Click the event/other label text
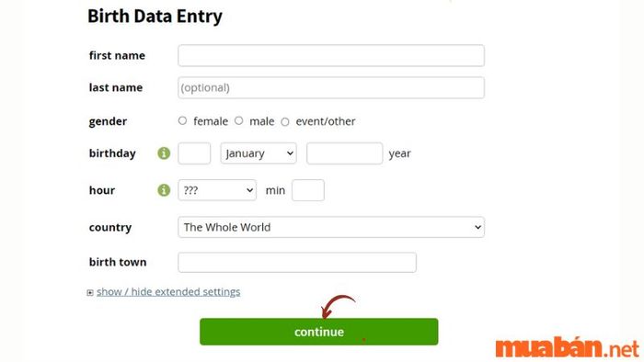 (326, 121)
